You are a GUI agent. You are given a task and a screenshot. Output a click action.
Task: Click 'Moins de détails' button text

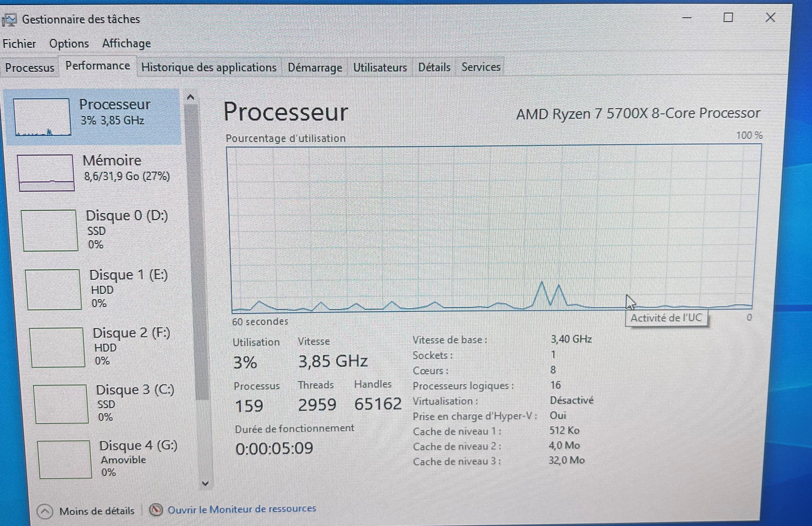point(97,511)
